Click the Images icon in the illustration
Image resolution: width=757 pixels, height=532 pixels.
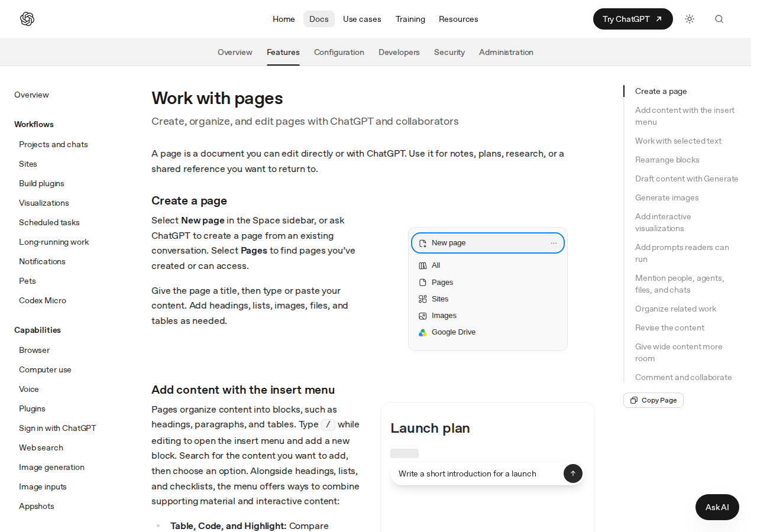[x=423, y=316]
